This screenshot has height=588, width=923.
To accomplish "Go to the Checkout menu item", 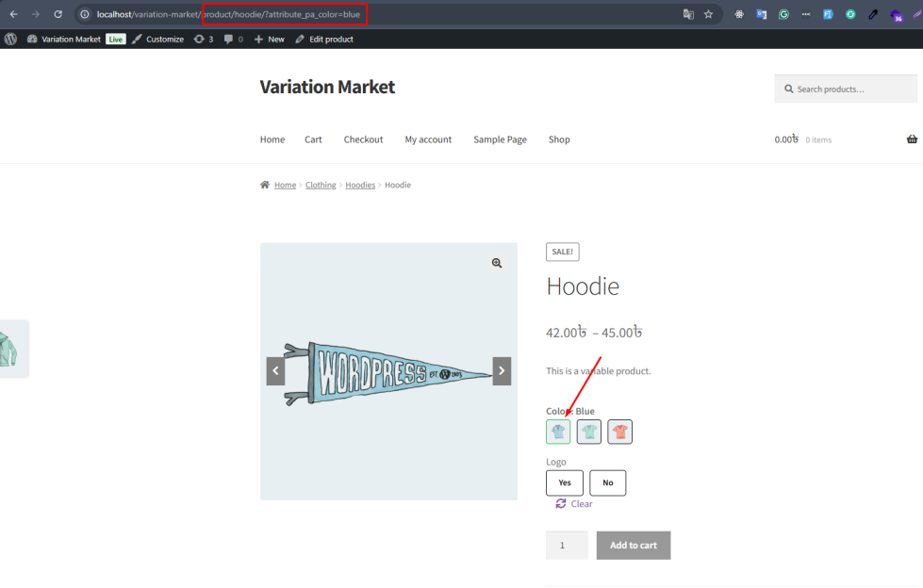I will (x=363, y=139).
